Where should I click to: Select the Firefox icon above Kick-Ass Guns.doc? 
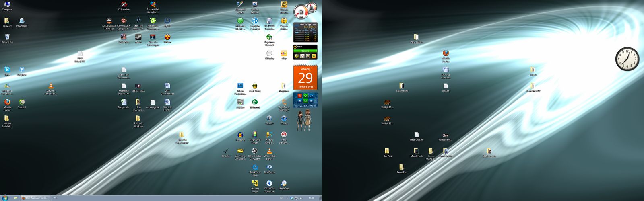[446, 56]
